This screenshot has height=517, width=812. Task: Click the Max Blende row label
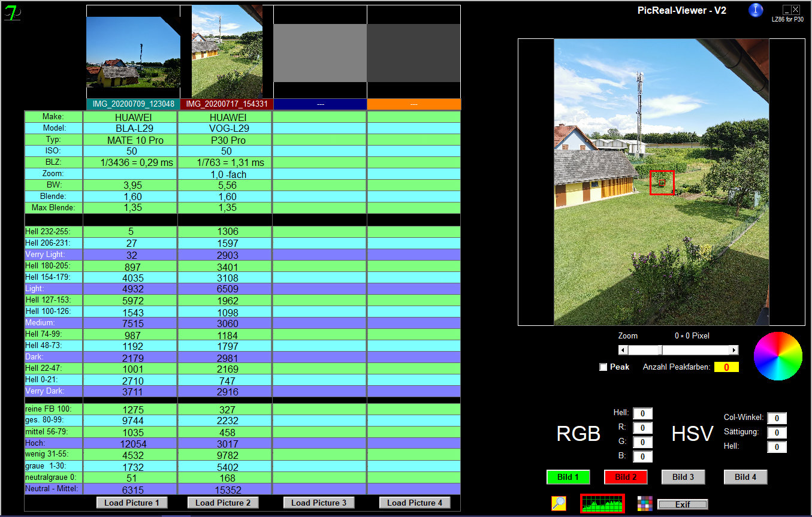pyautogui.click(x=53, y=208)
